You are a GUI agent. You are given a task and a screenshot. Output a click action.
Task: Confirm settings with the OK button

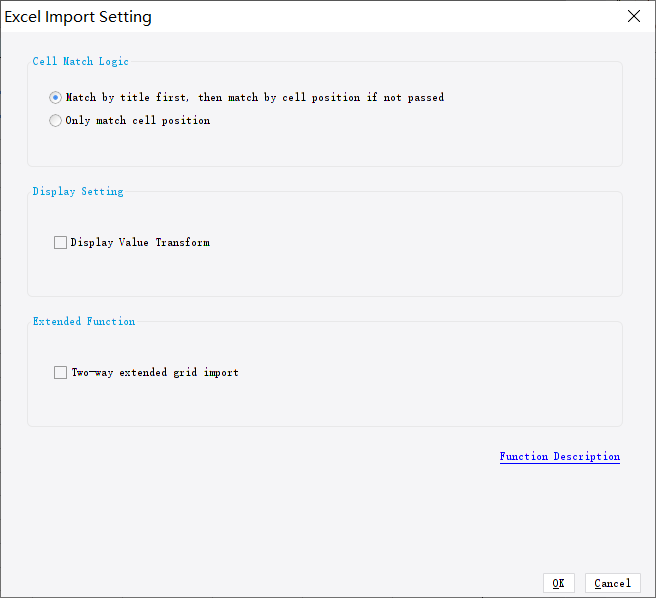pyautogui.click(x=558, y=583)
